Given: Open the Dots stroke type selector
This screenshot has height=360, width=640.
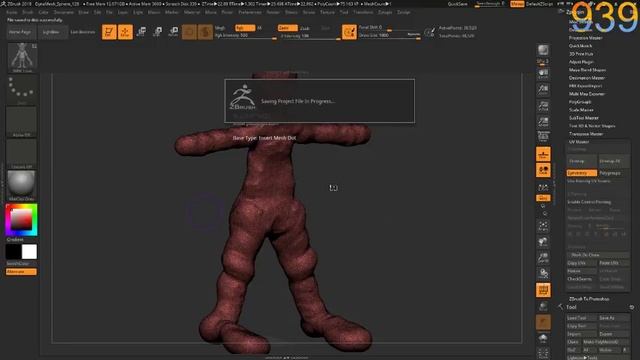Looking at the screenshot, I should coord(22,90).
